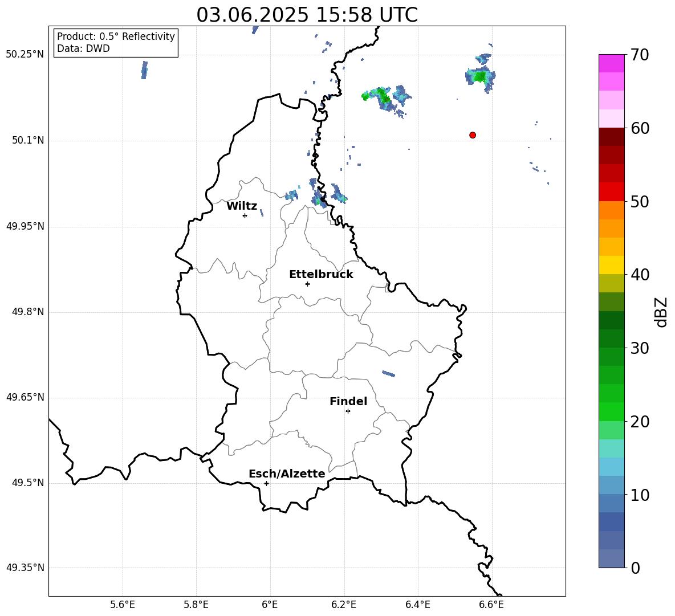Viewport: 675px width, 616px height.
Task: Click the isolated blue echo near 5.65°E
Action: pos(144,70)
